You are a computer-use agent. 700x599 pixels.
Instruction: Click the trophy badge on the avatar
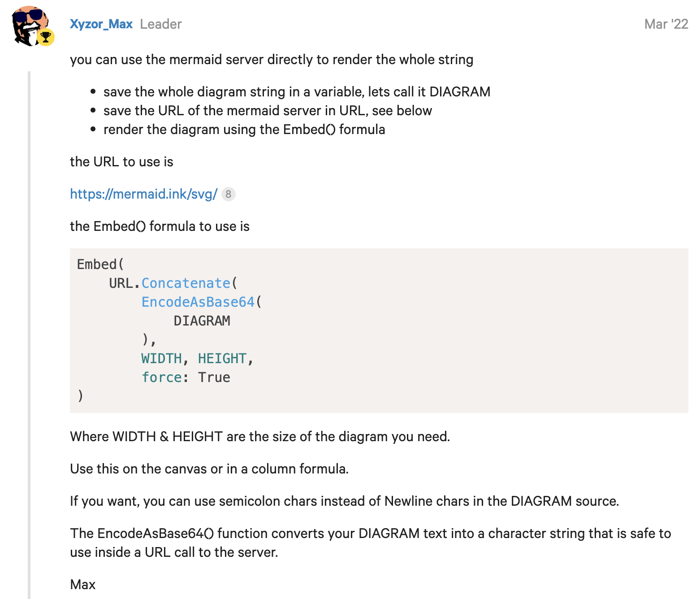click(45, 37)
